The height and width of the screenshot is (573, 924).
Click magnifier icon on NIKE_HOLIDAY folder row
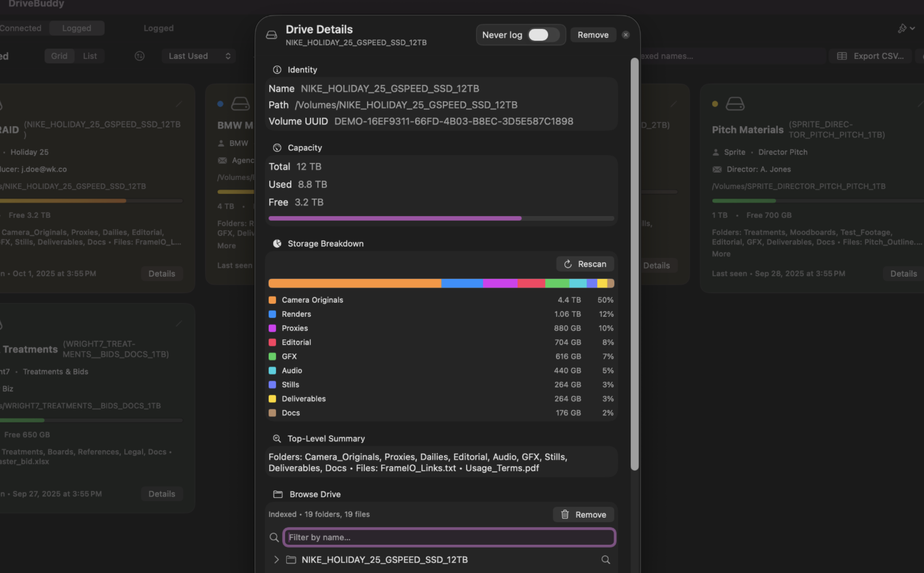(x=605, y=560)
